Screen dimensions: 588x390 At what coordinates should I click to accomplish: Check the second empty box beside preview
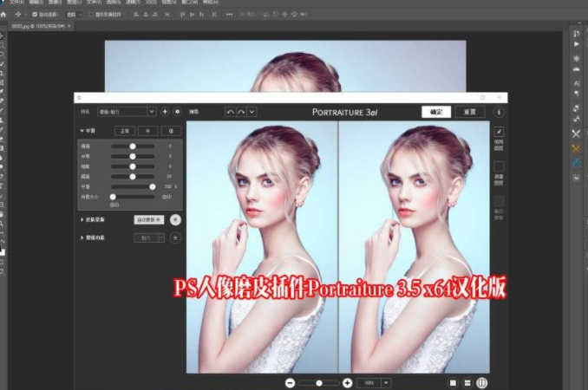point(499,166)
